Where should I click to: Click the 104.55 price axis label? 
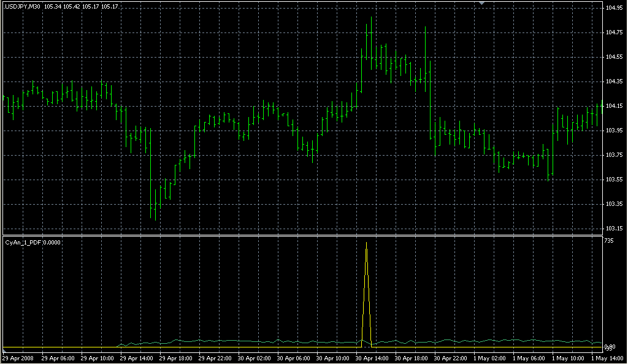click(615, 57)
